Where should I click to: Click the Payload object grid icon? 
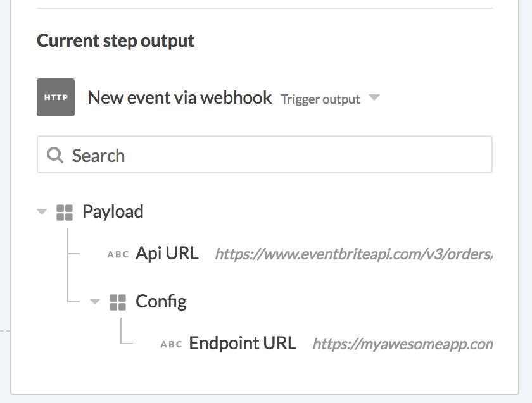pyautogui.click(x=65, y=212)
